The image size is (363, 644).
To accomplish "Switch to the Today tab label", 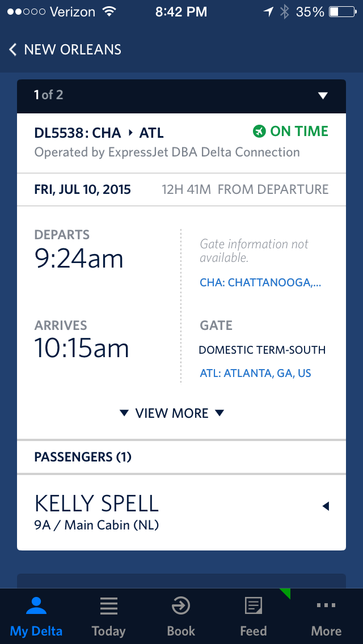I will click(108, 631).
